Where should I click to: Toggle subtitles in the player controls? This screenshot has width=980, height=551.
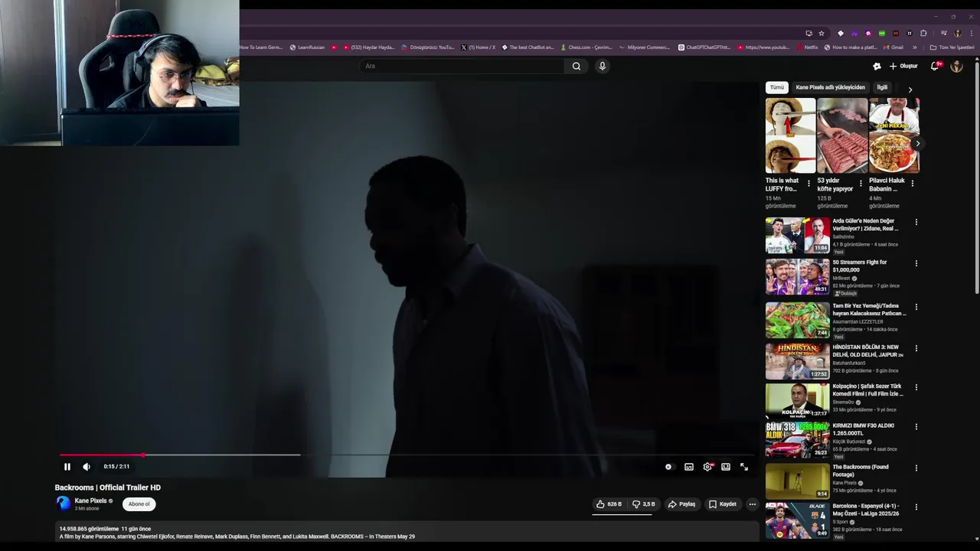tap(689, 467)
